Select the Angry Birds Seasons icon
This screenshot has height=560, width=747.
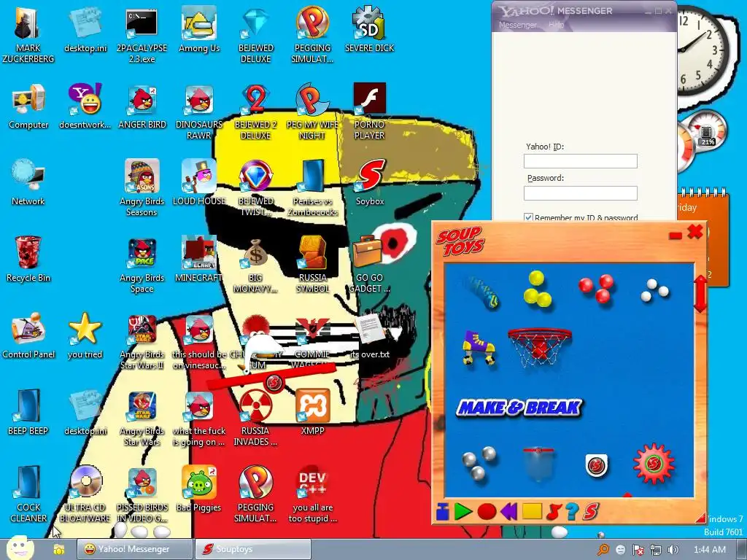pos(142,187)
